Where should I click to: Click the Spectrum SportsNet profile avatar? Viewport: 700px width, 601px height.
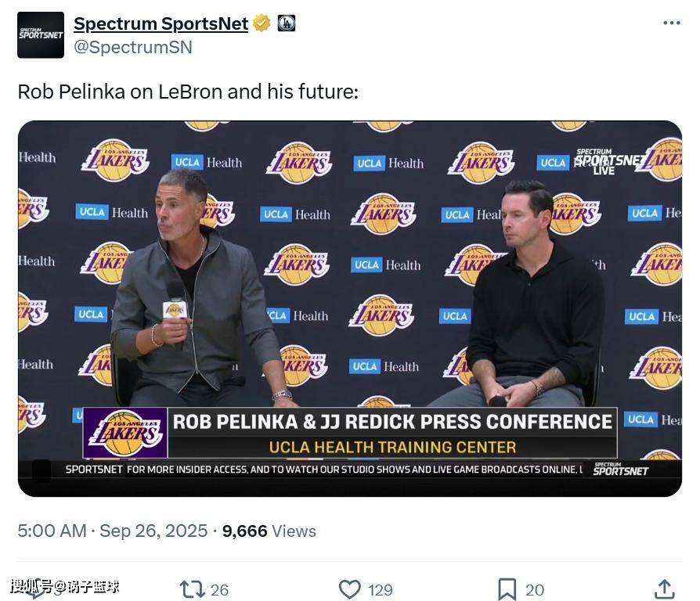click(x=41, y=35)
